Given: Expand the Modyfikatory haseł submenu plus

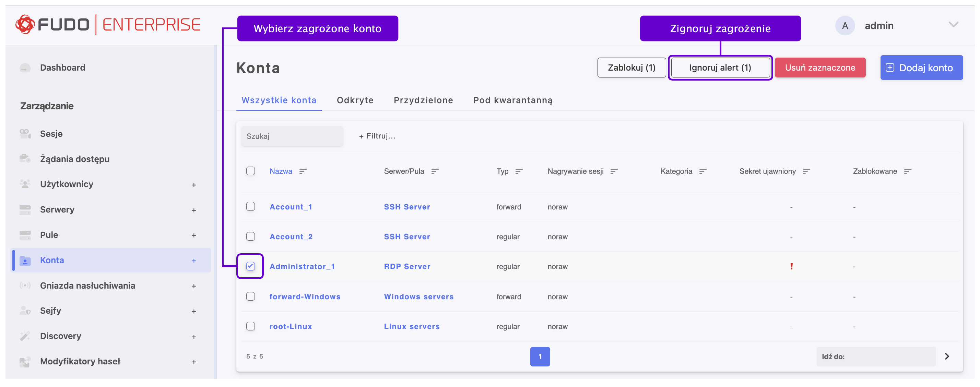Looking at the screenshot, I should (x=194, y=362).
